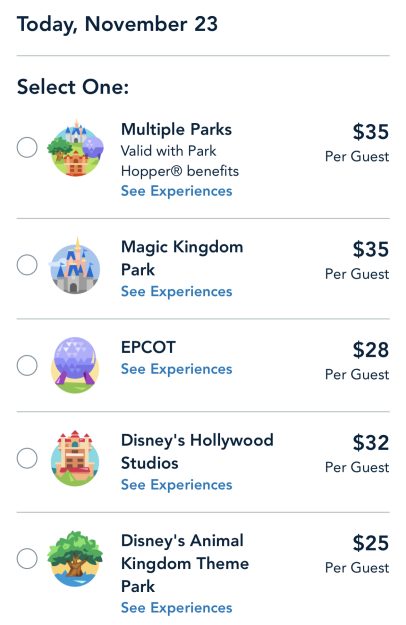Open See Experiences under Multiple Parks

[x=177, y=191]
